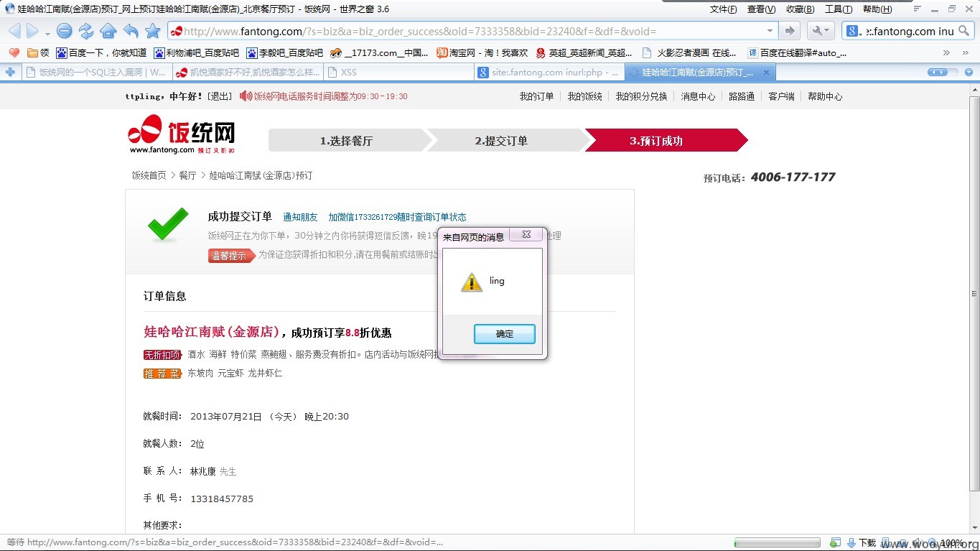980x551 pixels.
Task: Click the Go arrow button beside address bar
Action: (790, 31)
